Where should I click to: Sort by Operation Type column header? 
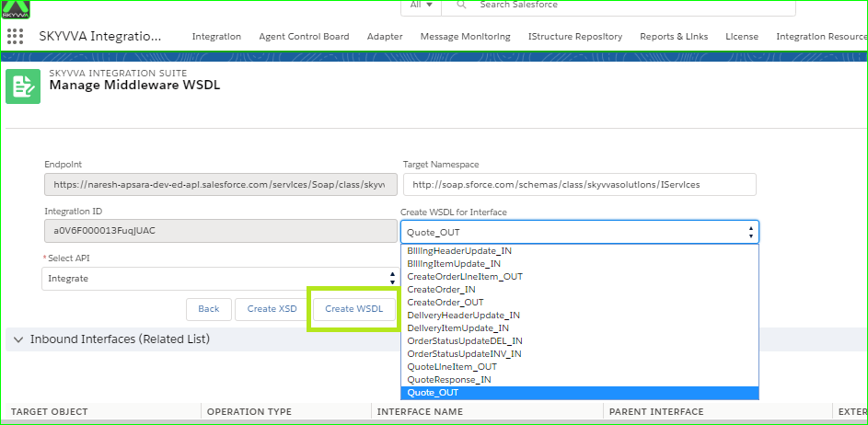(x=249, y=412)
